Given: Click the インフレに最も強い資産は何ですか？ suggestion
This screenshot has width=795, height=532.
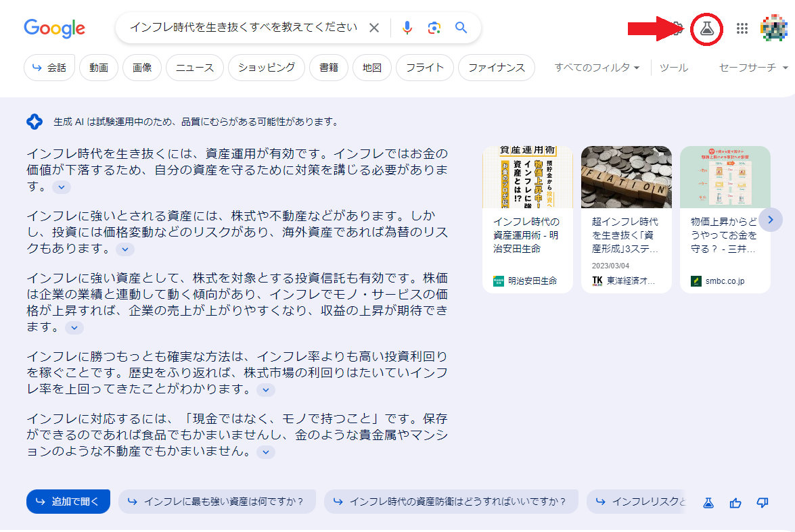Looking at the screenshot, I should (217, 502).
